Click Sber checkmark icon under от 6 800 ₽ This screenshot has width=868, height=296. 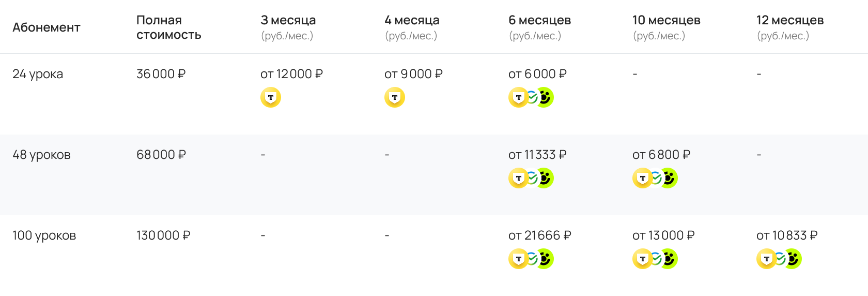pyautogui.click(x=656, y=178)
